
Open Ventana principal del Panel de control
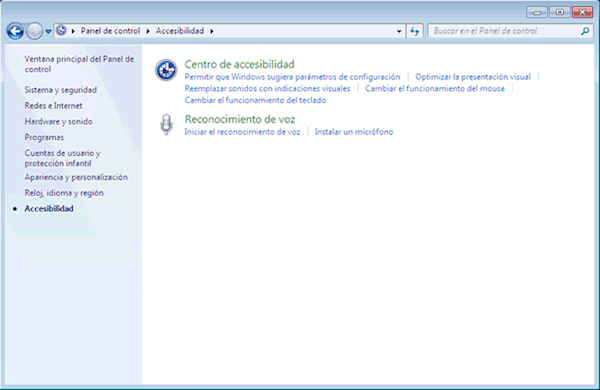(79, 64)
